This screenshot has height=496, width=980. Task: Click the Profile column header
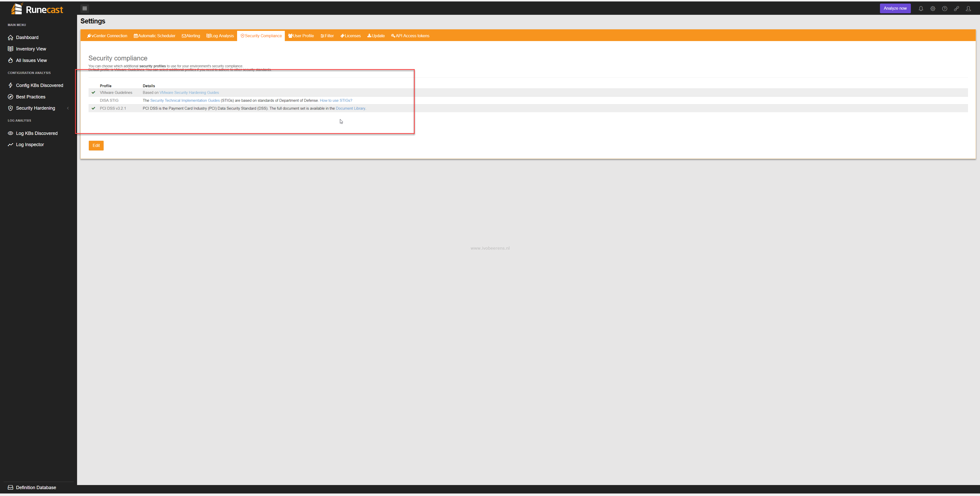click(106, 86)
